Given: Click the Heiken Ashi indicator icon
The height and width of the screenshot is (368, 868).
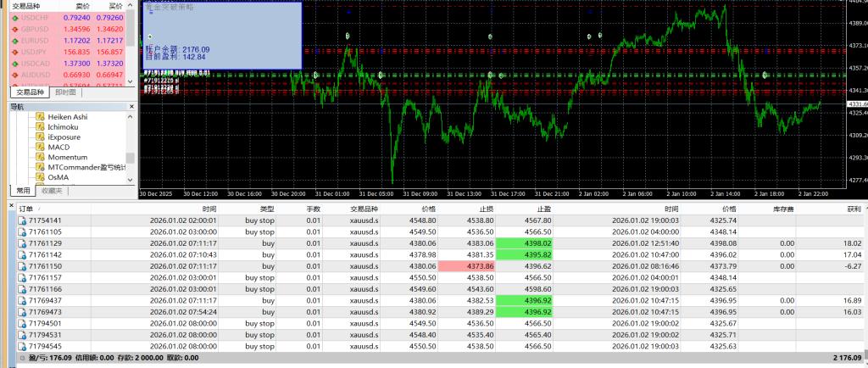Looking at the screenshot, I should pos(40,116).
